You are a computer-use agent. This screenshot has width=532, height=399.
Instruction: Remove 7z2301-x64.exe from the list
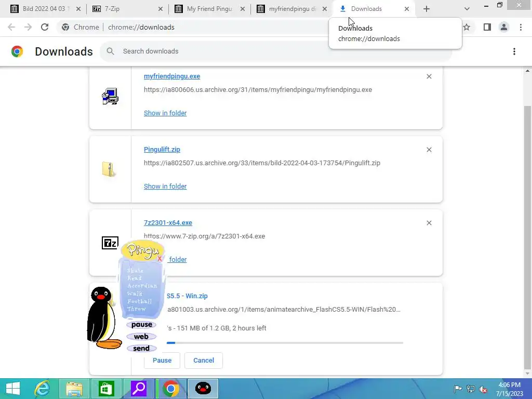click(x=429, y=223)
